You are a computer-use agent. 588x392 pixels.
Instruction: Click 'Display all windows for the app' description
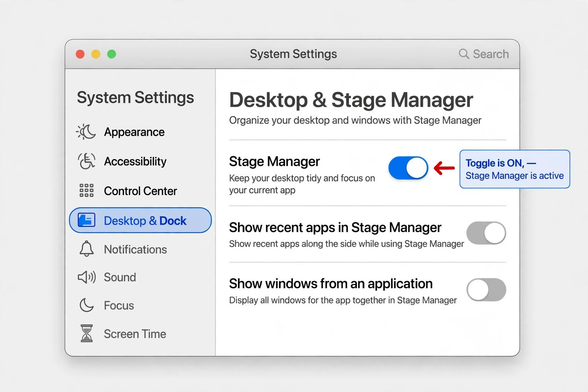(x=343, y=301)
